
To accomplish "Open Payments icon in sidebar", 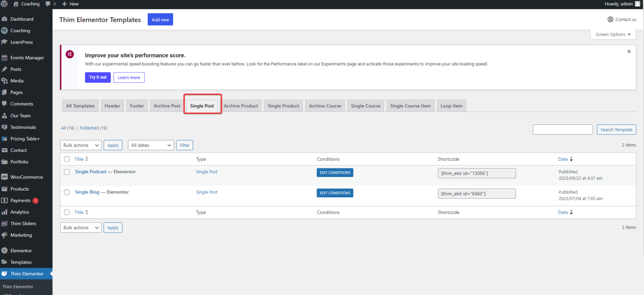I will point(5,201).
